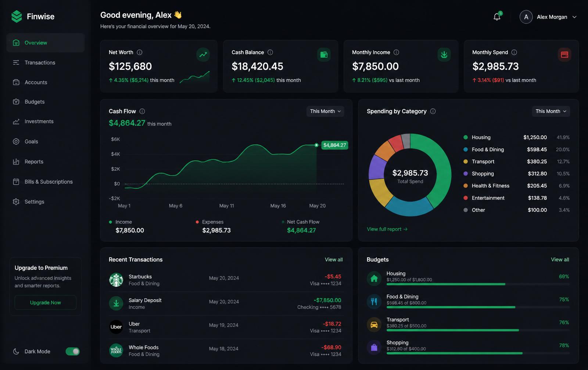Click the Monthly Spend info icon
Screen dimensions: 588x370
pyautogui.click(x=514, y=52)
